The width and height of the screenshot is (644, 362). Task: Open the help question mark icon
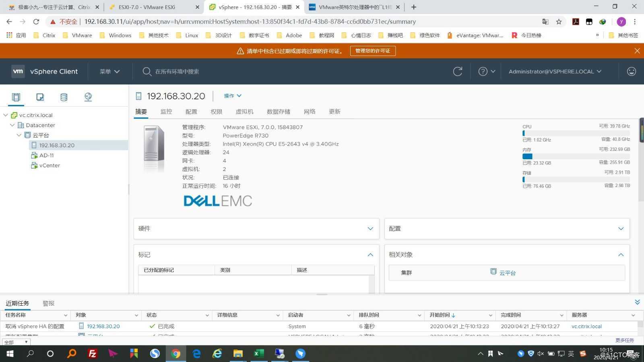[483, 72]
